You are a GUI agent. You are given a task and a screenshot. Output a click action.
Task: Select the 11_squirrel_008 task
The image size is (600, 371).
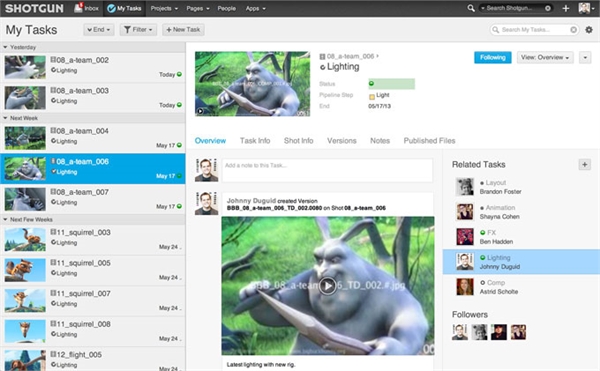pyautogui.click(x=93, y=331)
